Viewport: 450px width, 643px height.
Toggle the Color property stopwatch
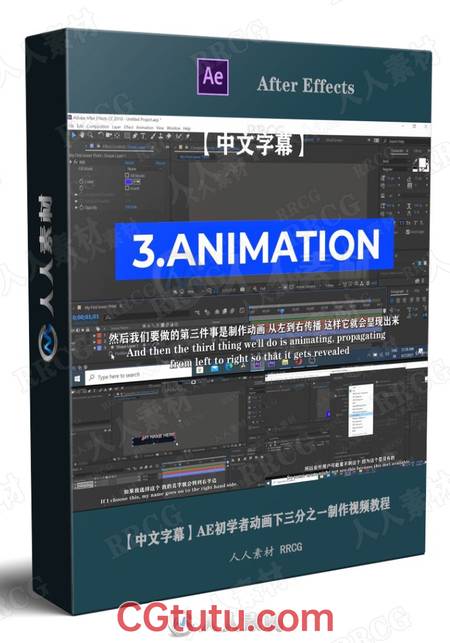(81, 182)
